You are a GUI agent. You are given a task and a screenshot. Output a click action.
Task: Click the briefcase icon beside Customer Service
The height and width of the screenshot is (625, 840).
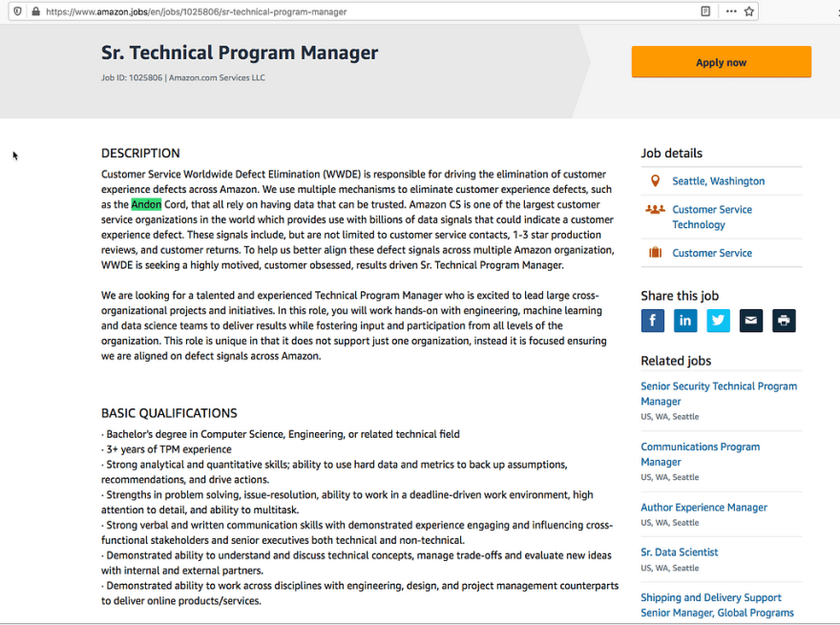point(655,252)
